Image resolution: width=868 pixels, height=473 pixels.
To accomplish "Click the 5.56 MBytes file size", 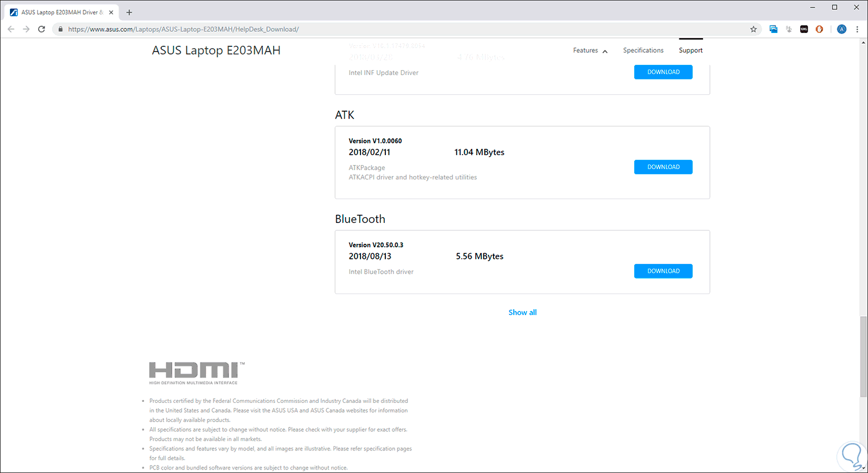I will [480, 256].
